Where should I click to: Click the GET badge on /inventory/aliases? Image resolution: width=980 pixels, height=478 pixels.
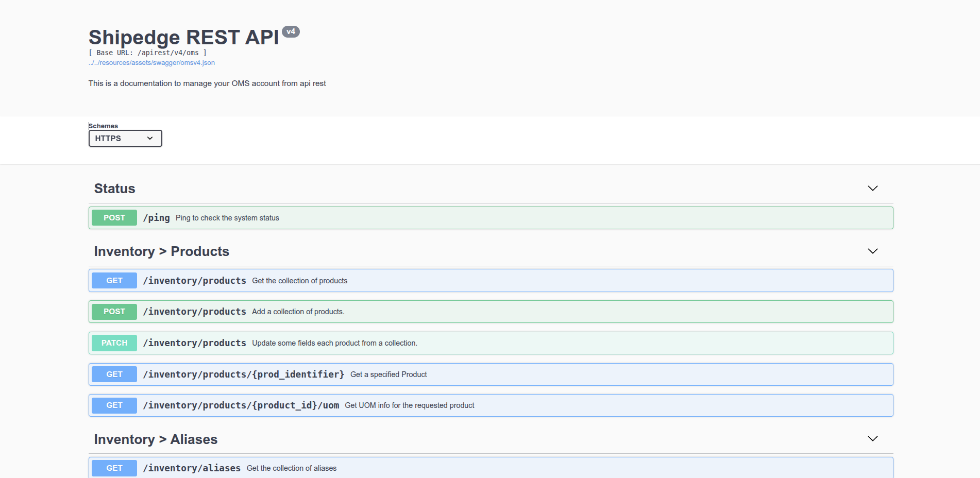pyautogui.click(x=114, y=468)
